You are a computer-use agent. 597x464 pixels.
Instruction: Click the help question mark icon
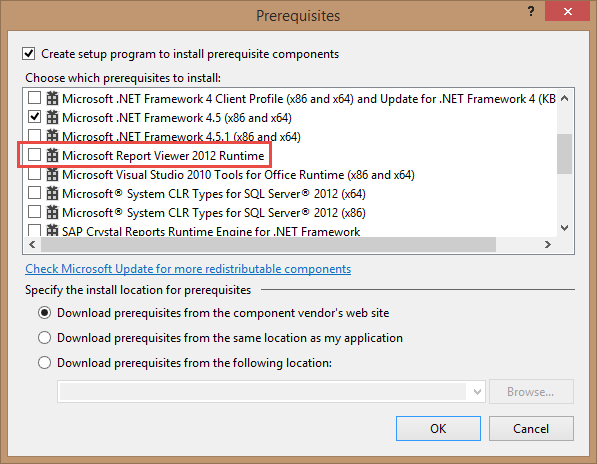pyautogui.click(x=531, y=11)
